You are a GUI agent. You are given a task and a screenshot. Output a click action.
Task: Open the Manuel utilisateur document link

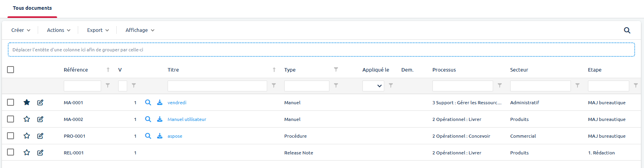187,119
